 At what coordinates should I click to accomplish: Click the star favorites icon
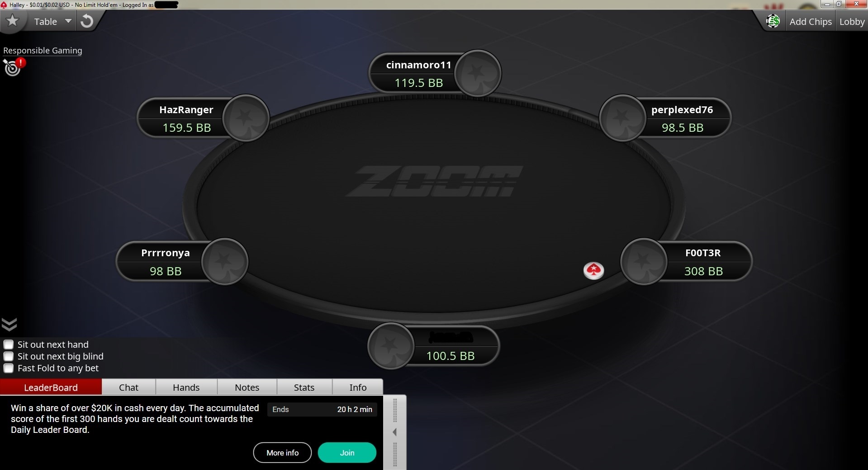(13, 21)
